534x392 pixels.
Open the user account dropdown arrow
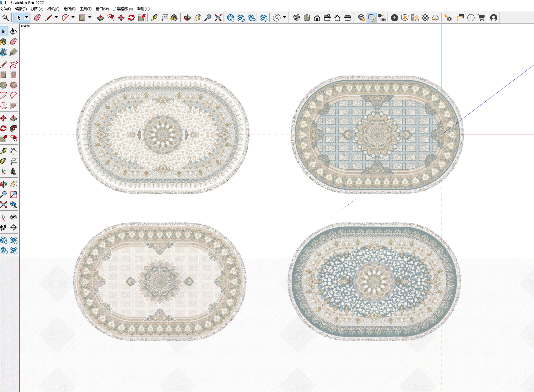(x=284, y=17)
